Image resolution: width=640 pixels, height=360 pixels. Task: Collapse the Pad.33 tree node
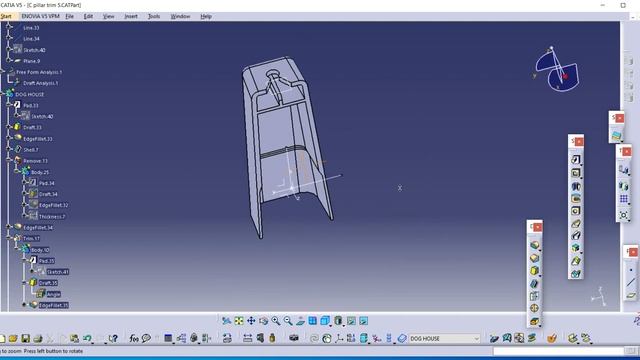pos(9,105)
